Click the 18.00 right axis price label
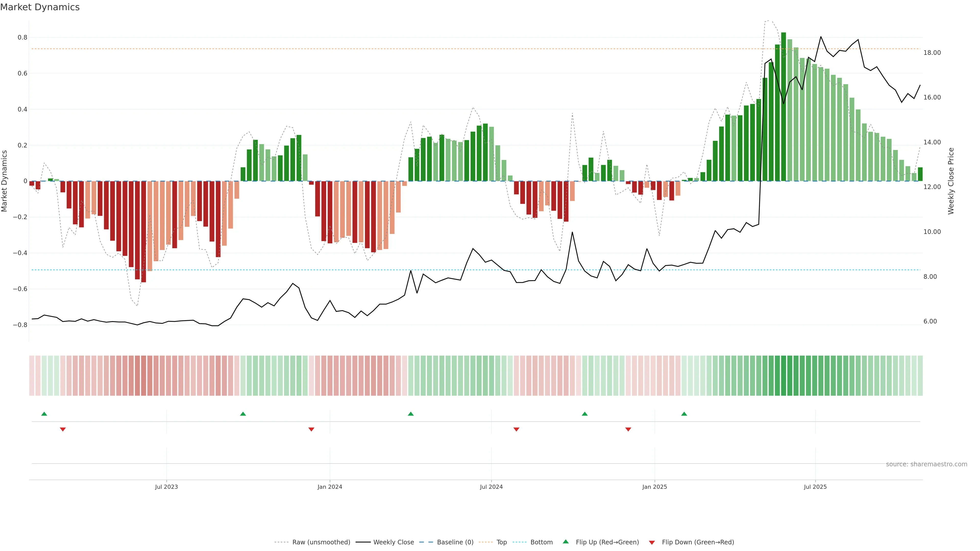980x551 pixels. [x=932, y=53]
